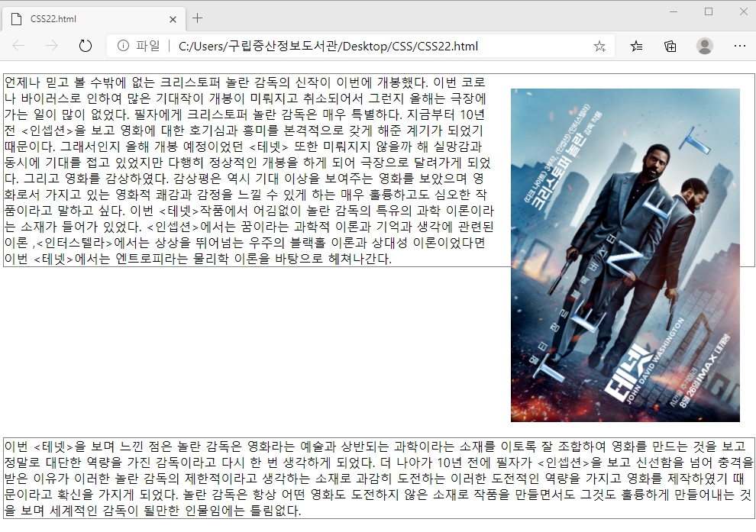Image resolution: width=756 pixels, height=532 pixels.
Task: Minimize the browser window
Action: click(674, 11)
